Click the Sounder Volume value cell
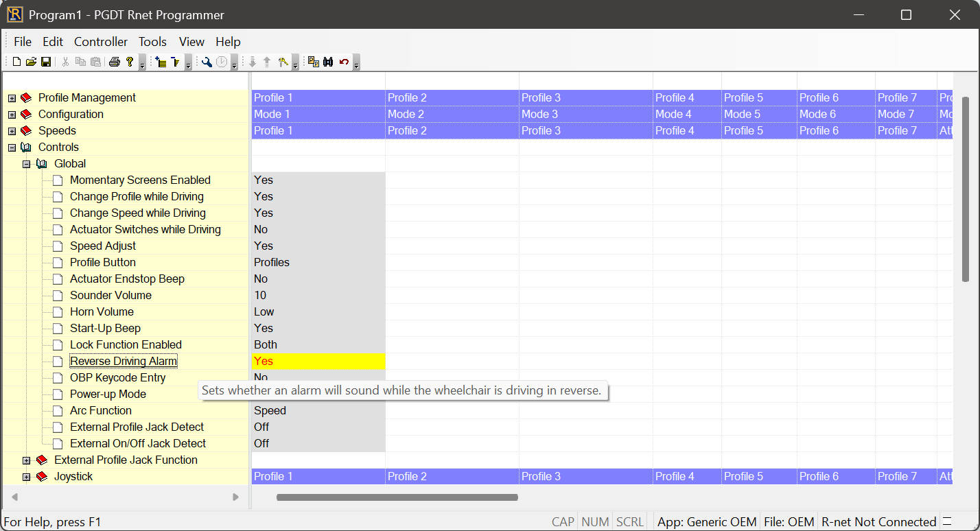 coord(318,296)
